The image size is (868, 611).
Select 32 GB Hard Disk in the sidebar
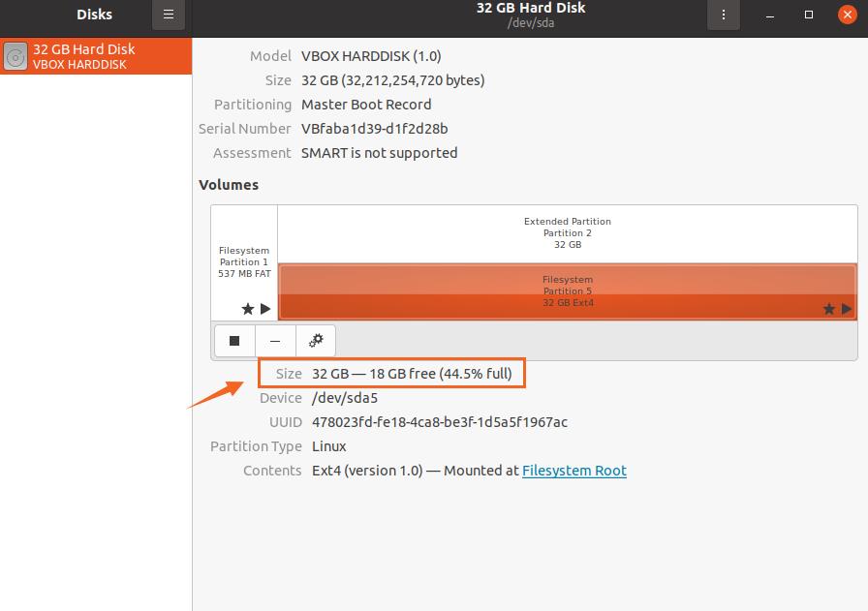click(96, 56)
